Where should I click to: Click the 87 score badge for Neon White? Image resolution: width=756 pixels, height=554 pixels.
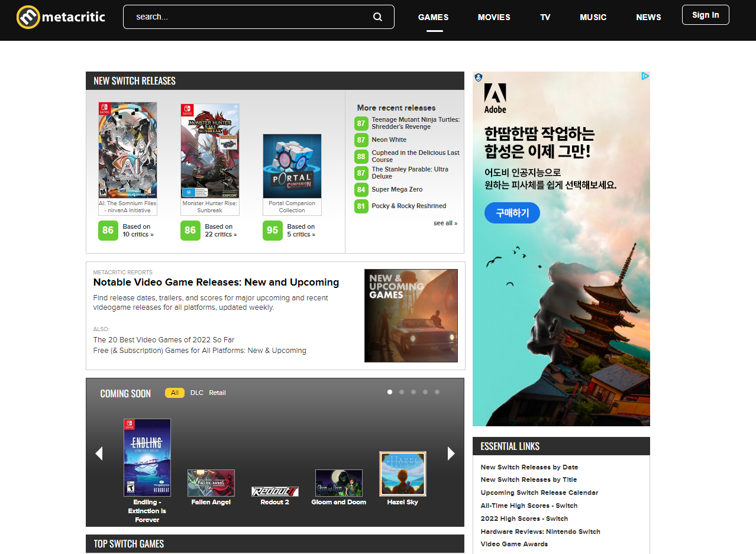point(361,140)
